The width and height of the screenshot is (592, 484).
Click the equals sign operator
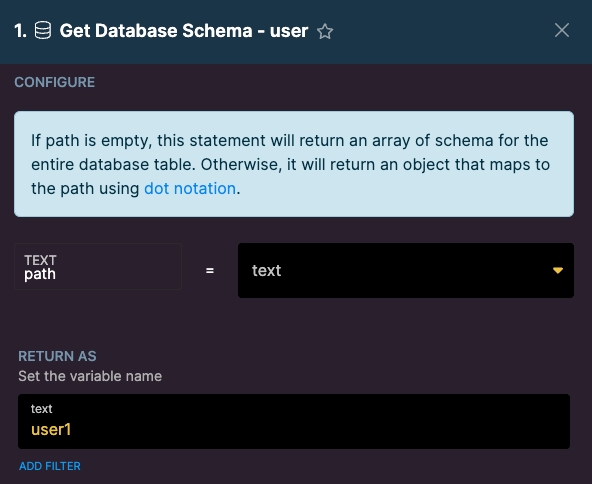pos(210,270)
